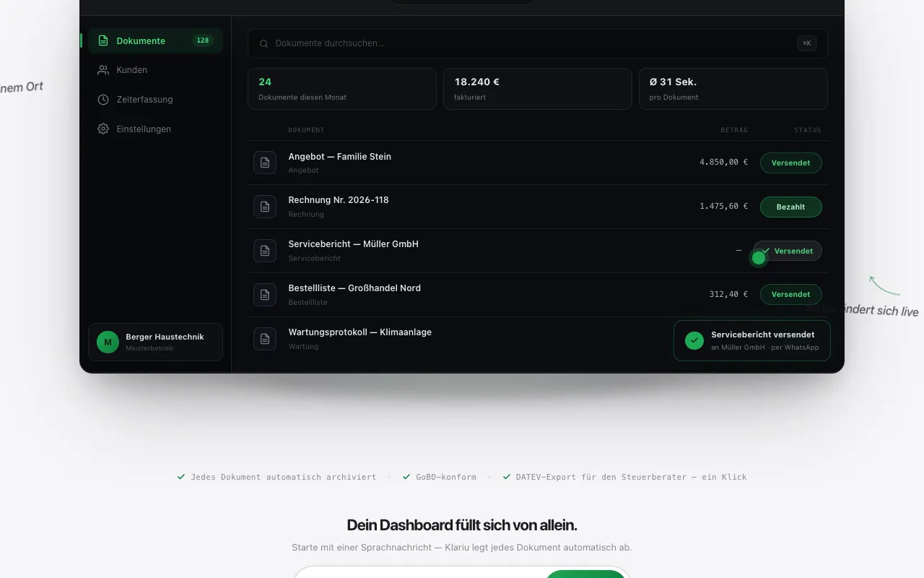Click the 4.850,00 € amount
Viewport: 924px width, 578px height.
tap(723, 163)
